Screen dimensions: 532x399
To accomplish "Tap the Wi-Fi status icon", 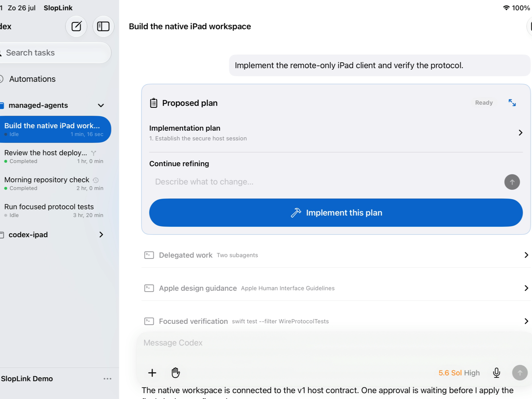I will click(x=506, y=8).
